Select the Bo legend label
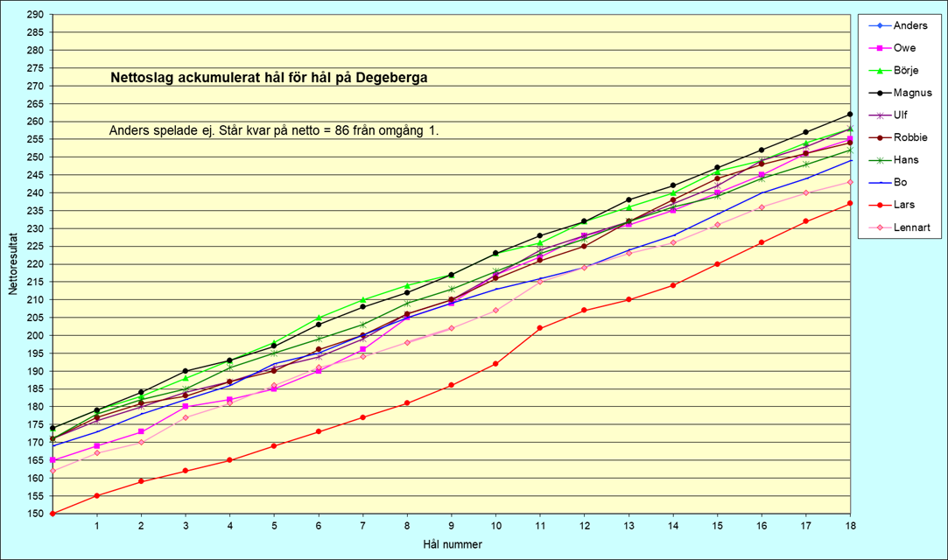This screenshot has width=948, height=560. click(899, 182)
